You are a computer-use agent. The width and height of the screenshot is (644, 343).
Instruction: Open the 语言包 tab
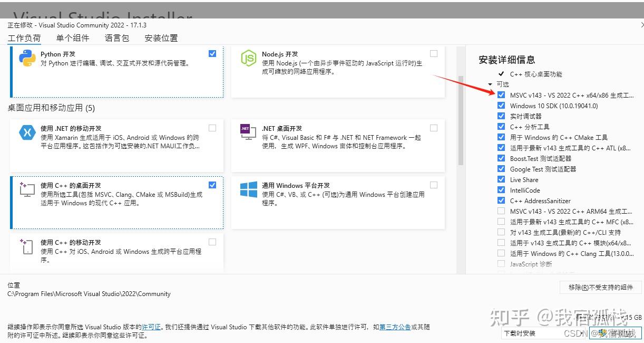[116, 38]
